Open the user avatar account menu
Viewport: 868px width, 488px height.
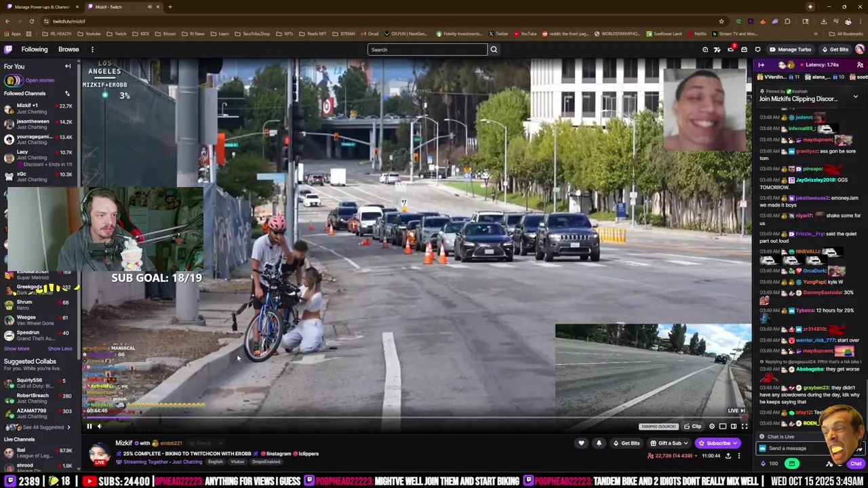coord(860,49)
